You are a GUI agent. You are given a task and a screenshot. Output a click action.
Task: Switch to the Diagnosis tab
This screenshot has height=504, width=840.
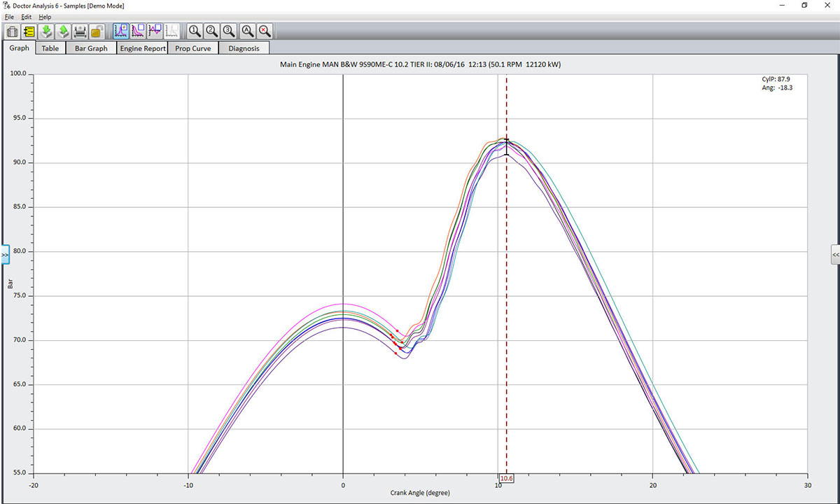coord(244,48)
